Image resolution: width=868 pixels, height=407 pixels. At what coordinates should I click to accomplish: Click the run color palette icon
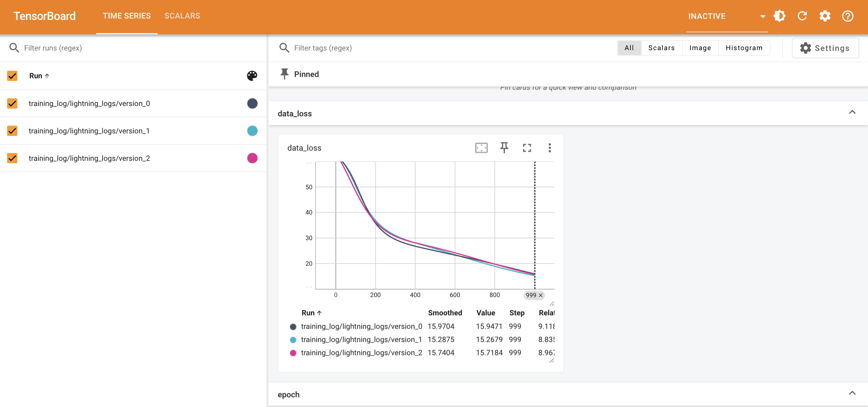click(252, 75)
